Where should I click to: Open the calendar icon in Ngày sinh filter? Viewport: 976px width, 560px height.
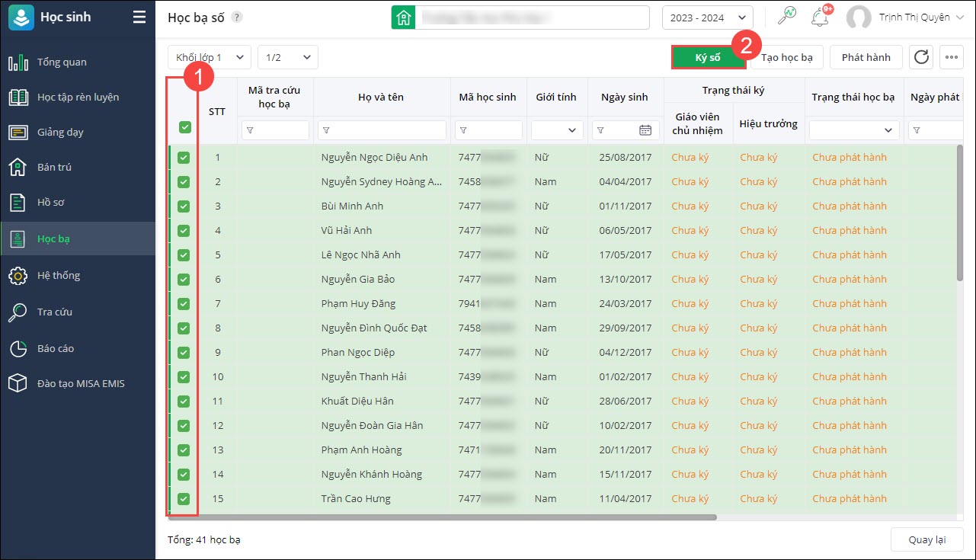click(x=645, y=130)
